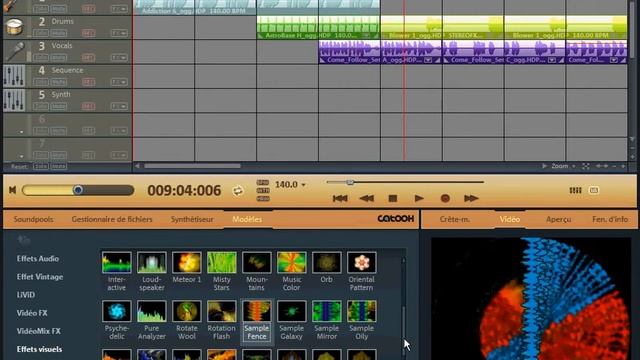Click the fast forward button
This screenshot has width=640, height=360.
tap(471, 198)
